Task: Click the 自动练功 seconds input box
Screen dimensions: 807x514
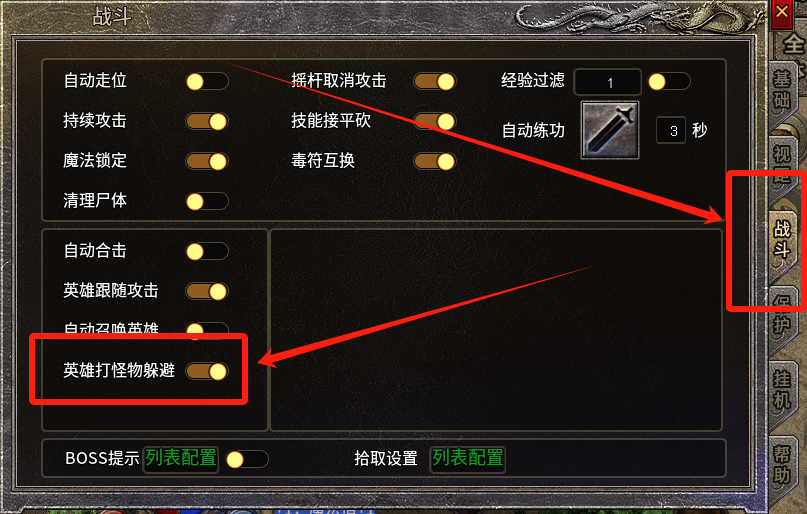Action: click(671, 131)
